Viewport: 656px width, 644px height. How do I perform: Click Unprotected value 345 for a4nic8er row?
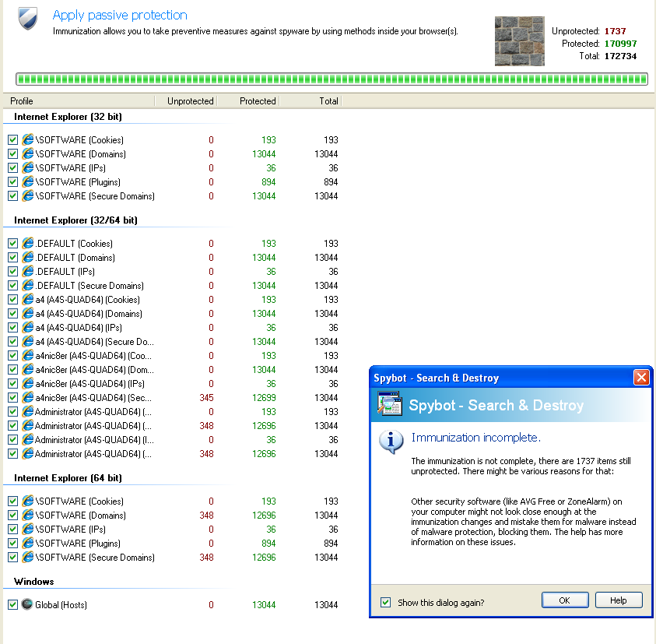tap(207, 398)
